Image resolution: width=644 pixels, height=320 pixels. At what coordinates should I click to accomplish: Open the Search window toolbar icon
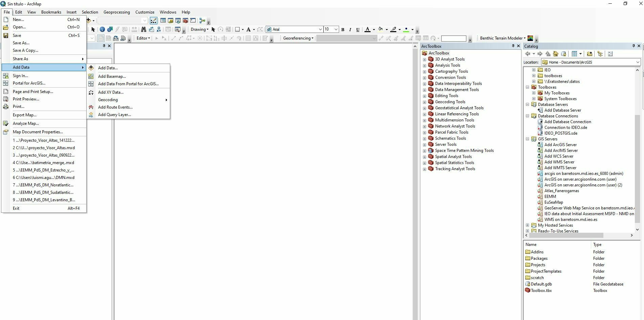[178, 21]
